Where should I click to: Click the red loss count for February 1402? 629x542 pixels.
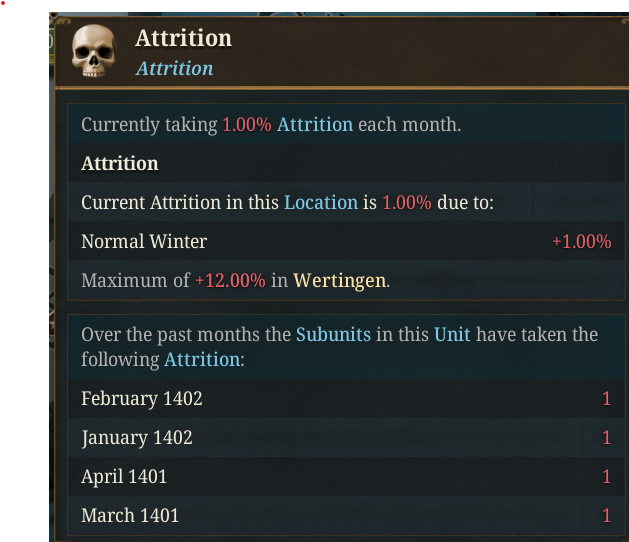(x=606, y=399)
